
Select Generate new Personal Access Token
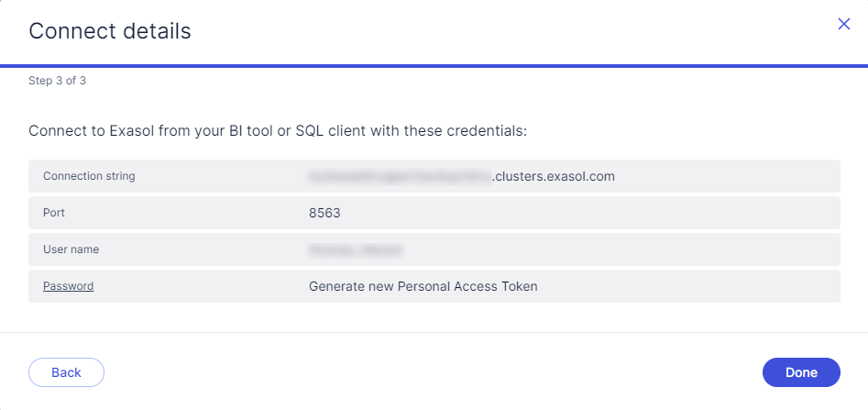point(423,286)
